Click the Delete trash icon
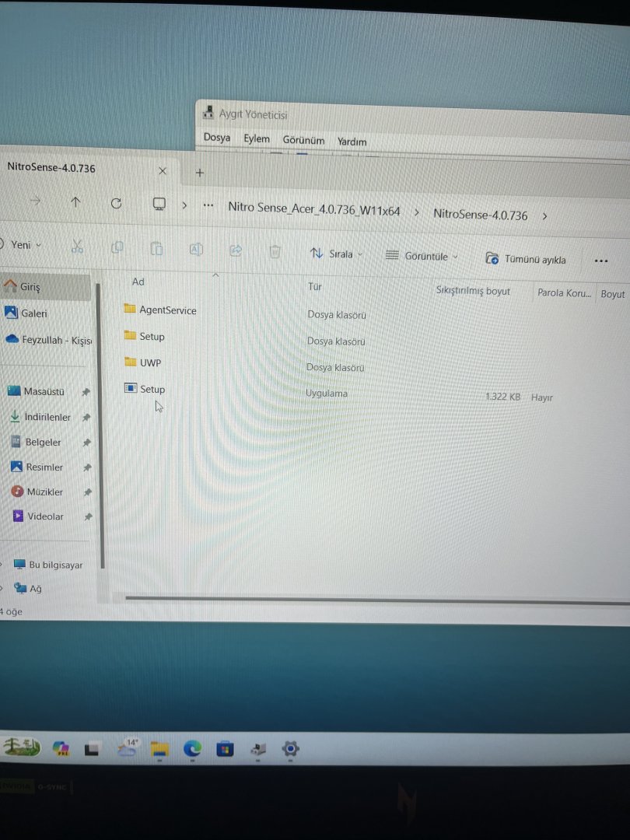This screenshot has width=630, height=840. [x=275, y=251]
